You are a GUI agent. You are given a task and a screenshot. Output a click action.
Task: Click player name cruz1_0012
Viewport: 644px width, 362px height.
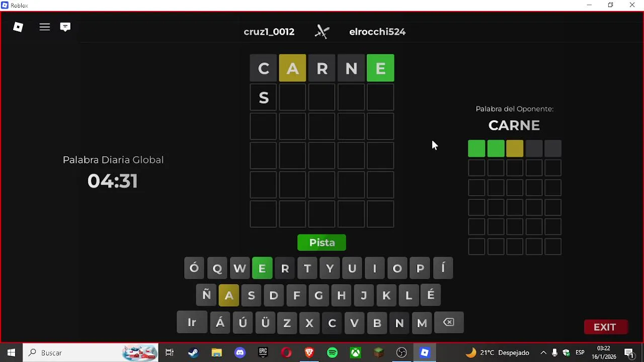[269, 32]
